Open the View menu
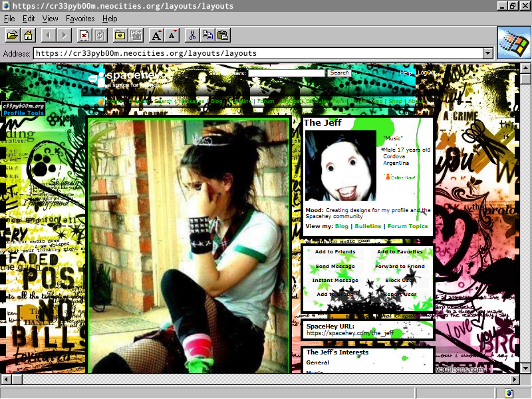Image resolution: width=532 pixels, height=399 pixels. [50, 19]
